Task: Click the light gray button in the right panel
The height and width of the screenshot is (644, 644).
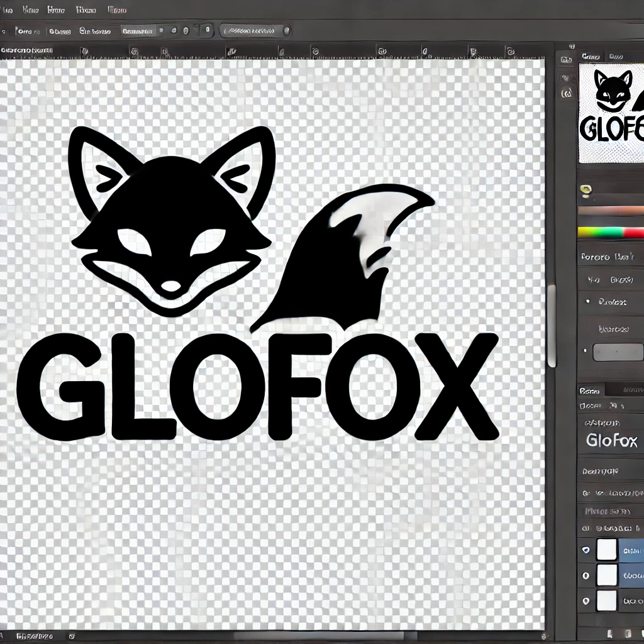Action: [618, 352]
